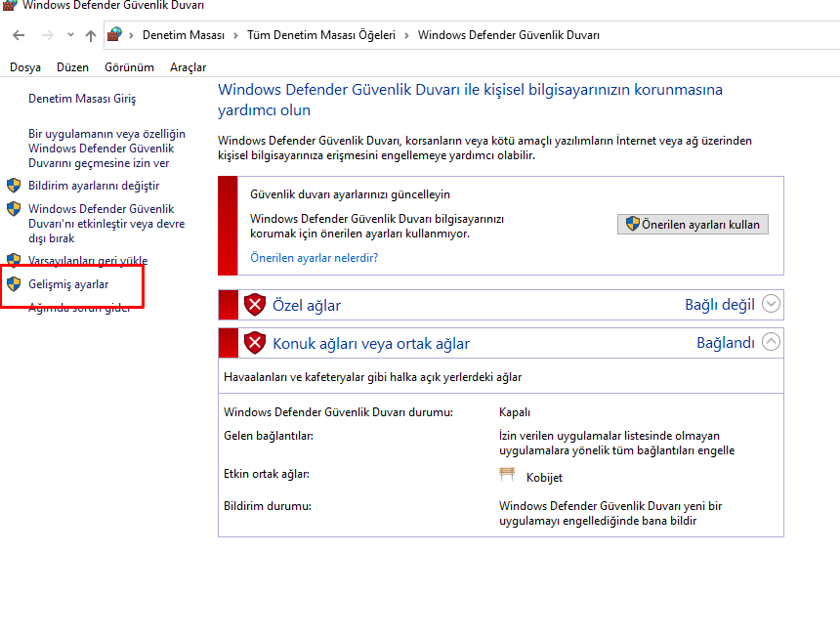Go up one level with the up arrow

[91, 35]
